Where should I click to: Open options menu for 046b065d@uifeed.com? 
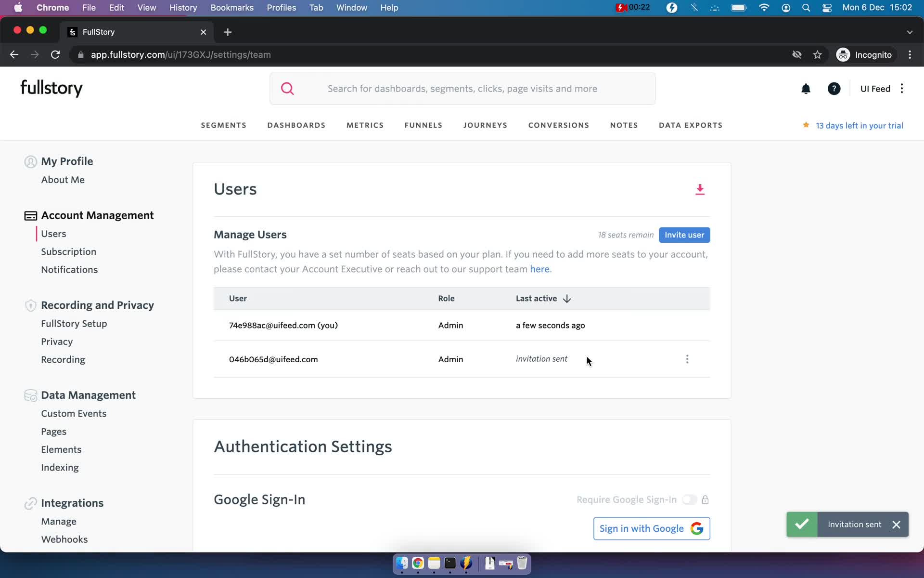point(687,359)
